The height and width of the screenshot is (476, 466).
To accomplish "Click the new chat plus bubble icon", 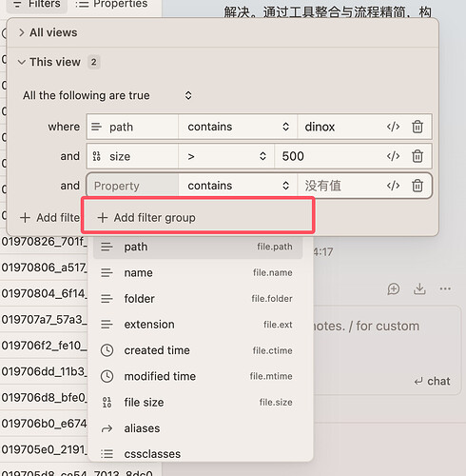I will point(394,288).
